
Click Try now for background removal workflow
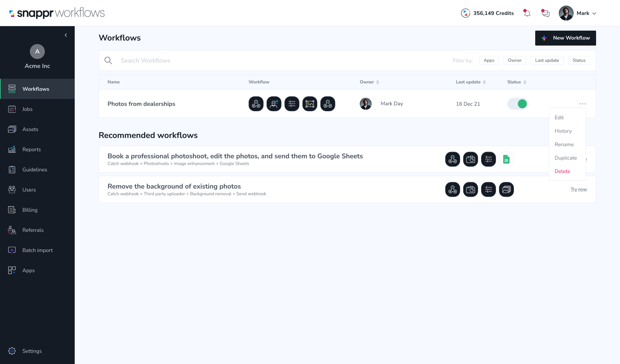point(579,189)
